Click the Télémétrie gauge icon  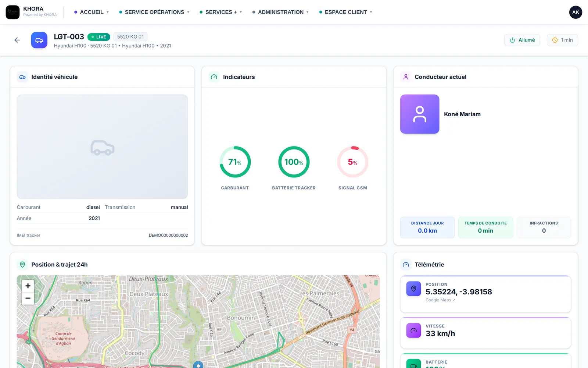tap(406, 265)
